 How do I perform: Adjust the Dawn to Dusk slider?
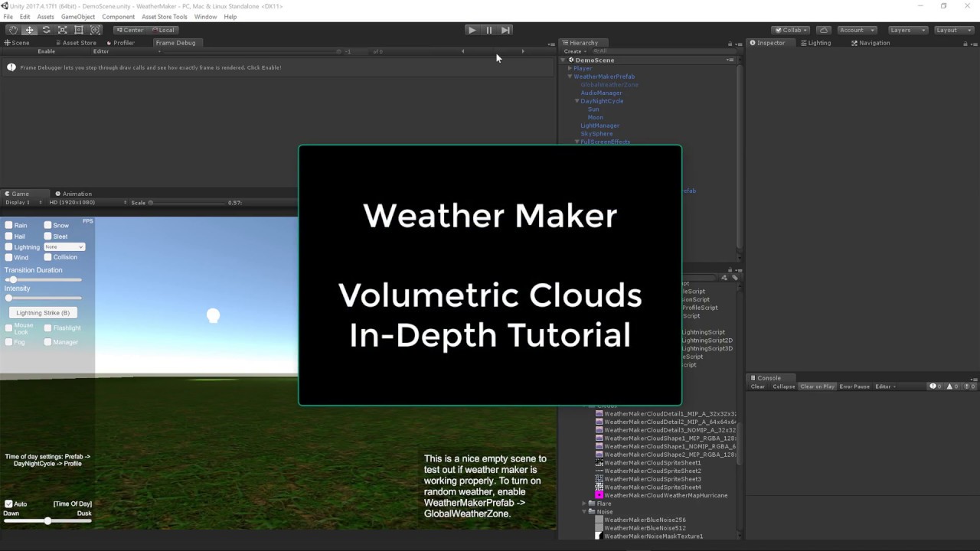pyautogui.click(x=47, y=520)
